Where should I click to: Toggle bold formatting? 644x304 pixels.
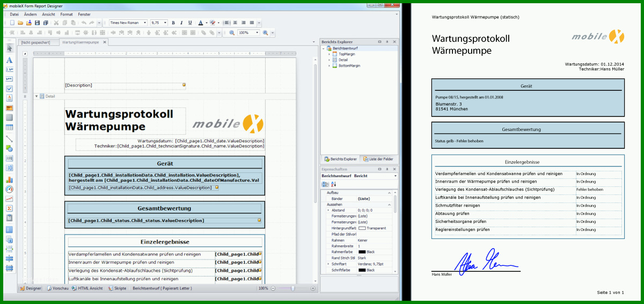pyautogui.click(x=173, y=23)
